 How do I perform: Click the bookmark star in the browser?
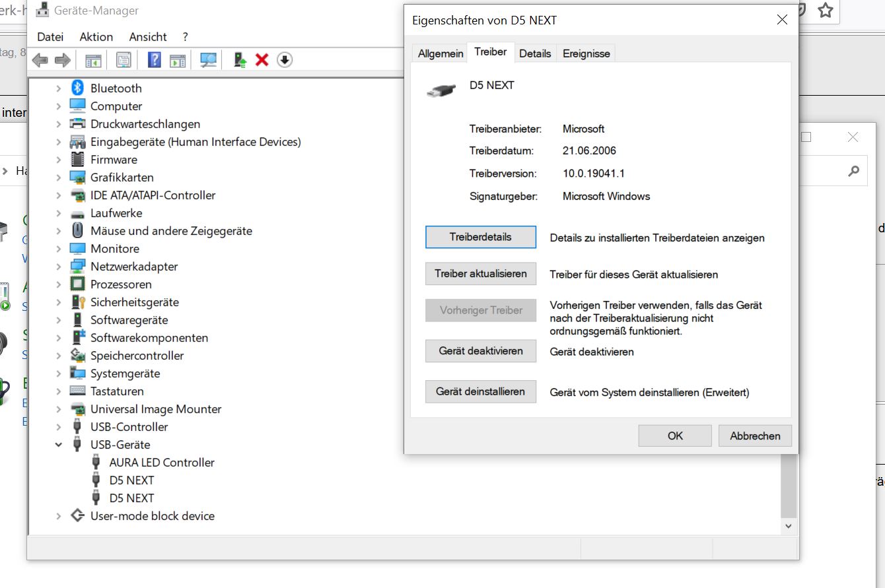click(x=825, y=10)
